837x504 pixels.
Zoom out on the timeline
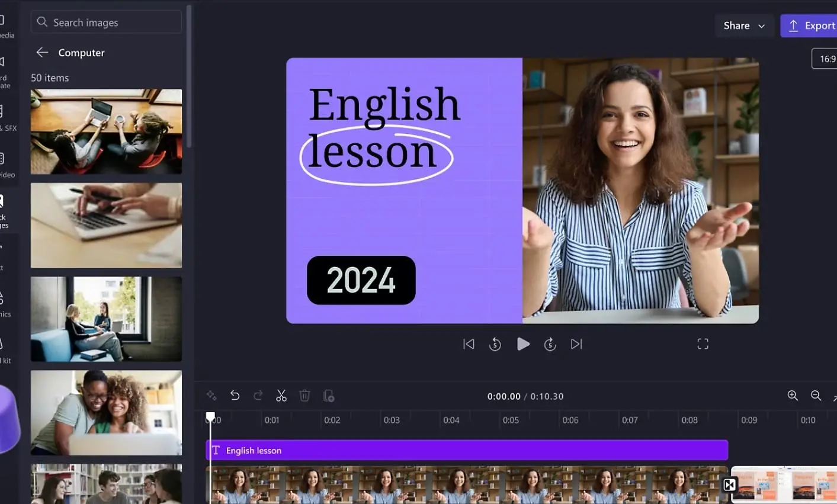816,396
